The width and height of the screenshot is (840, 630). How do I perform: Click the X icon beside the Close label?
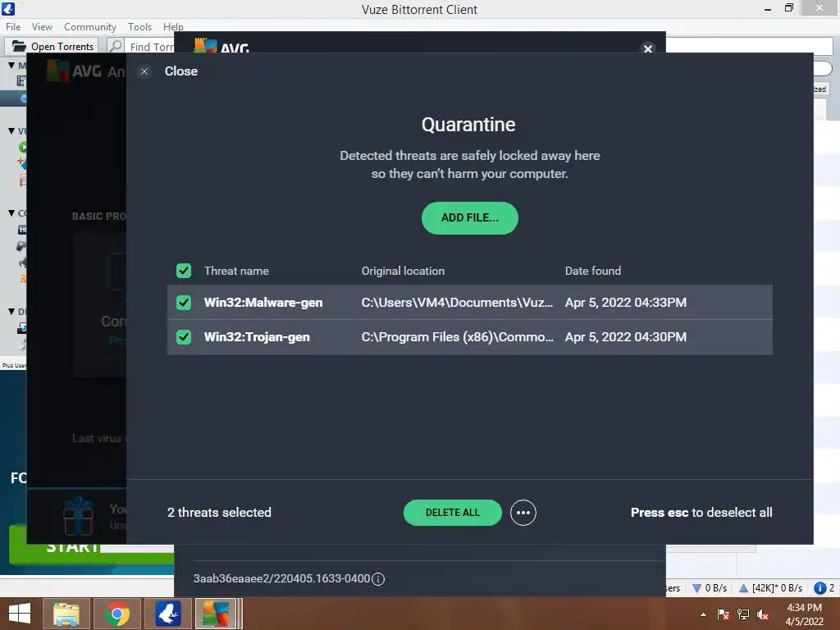click(x=144, y=71)
